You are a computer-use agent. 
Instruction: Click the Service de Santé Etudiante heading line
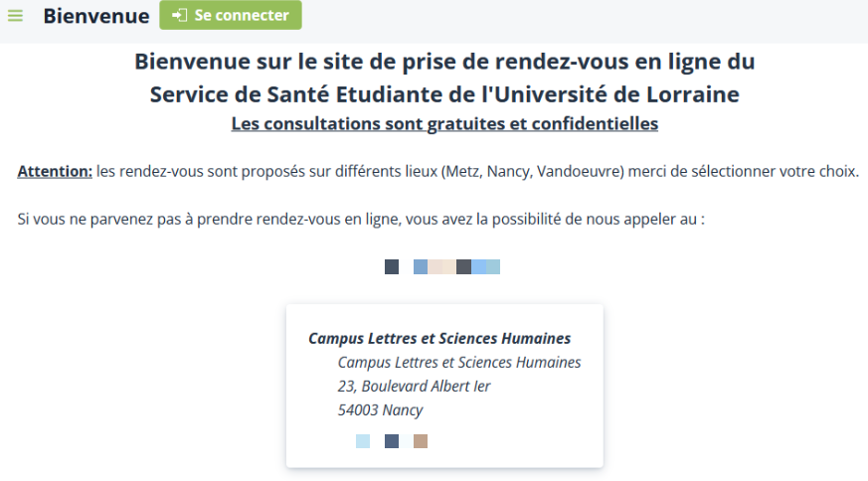pos(444,94)
